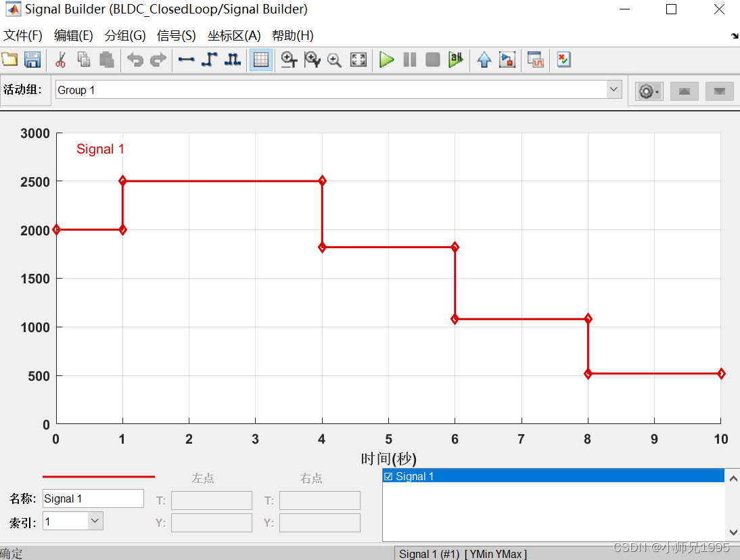The width and height of the screenshot is (740, 560).
Task: Zoom in on the time axis
Action: [289, 60]
